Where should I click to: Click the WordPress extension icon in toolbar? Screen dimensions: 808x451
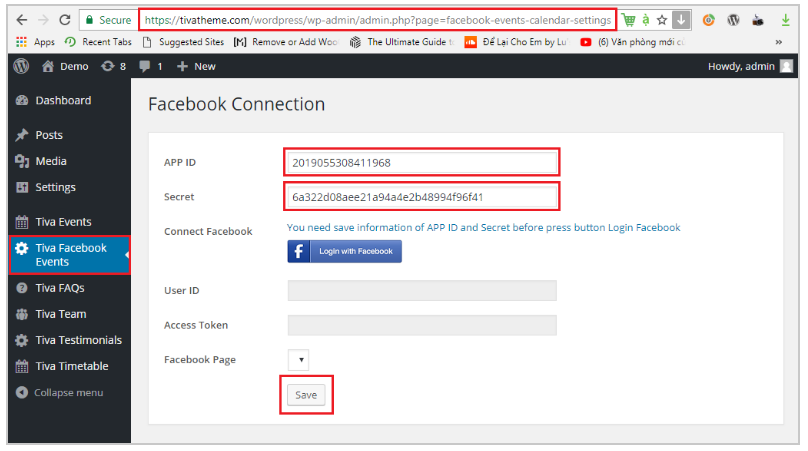pyautogui.click(x=733, y=20)
